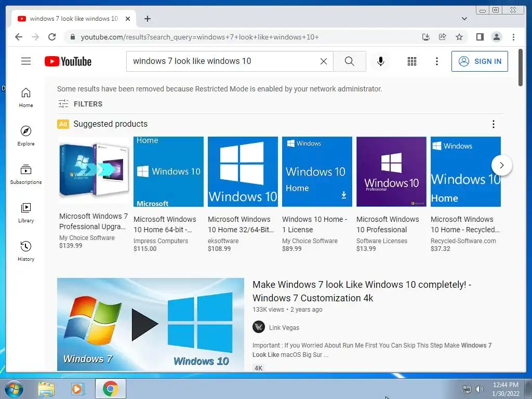Click the address bar URL
The width and height of the screenshot is (532, 399).
click(x=199, y=37)
